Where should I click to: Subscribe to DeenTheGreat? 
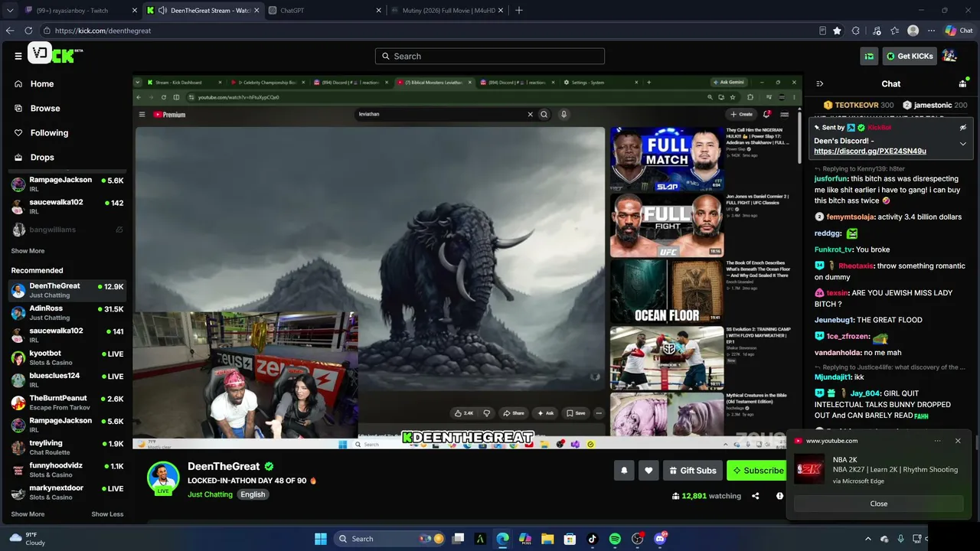pyautogui.click(x=757, y=471)
